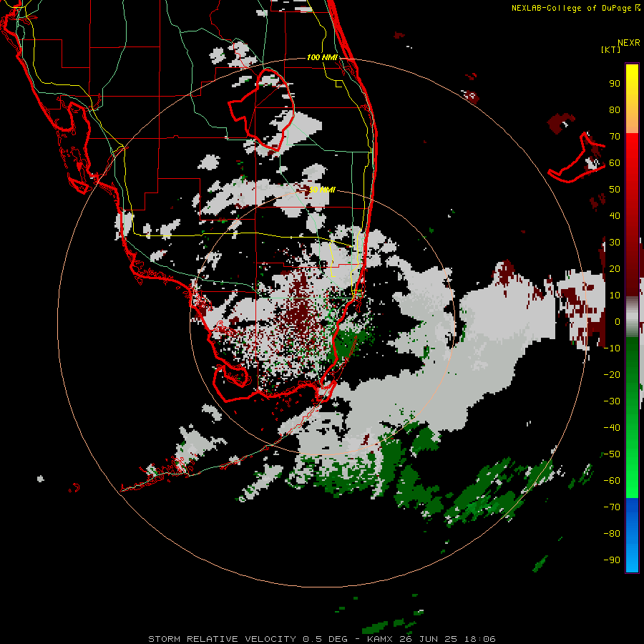This screenshot has height=644, width=644.
Task: Click the 10 value on the velocity scale
Action: [x=615, y=296]
